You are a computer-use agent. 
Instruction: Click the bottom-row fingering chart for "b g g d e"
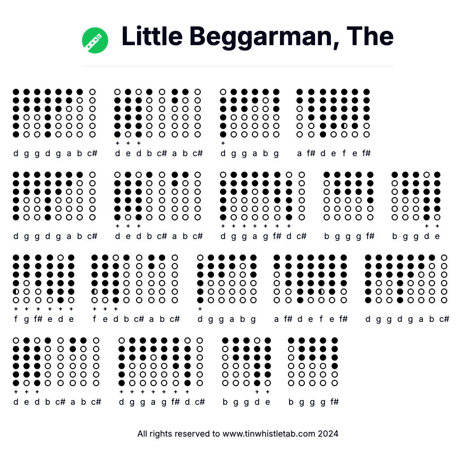point(246,361)
